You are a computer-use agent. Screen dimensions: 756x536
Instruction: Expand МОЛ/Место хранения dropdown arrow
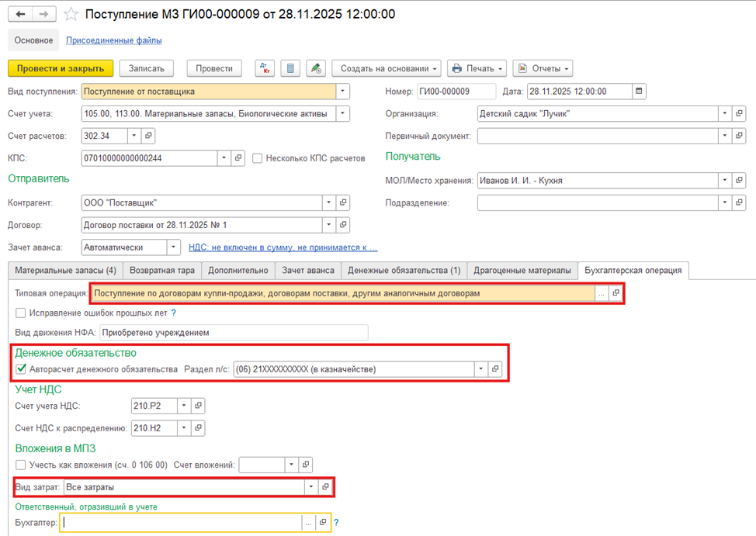725,180
